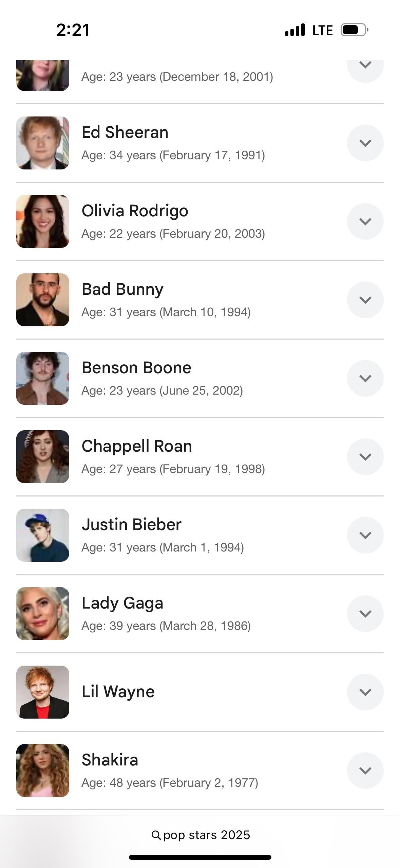Tap the 'pop stars 2025' search field
The width and height of the screenshot is (400, 868).
click(206, 835)
